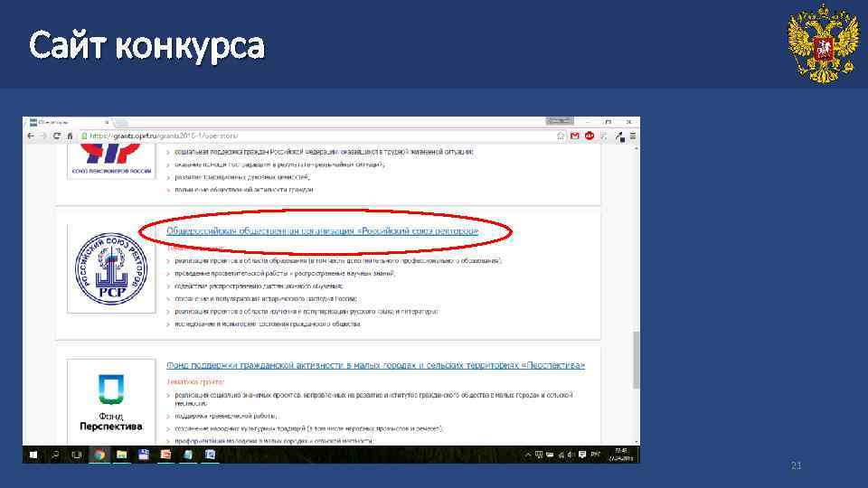Click the развитие традиционных духовных ценностей item
Screen dimensions: 868x488
[x=242, y=177]
